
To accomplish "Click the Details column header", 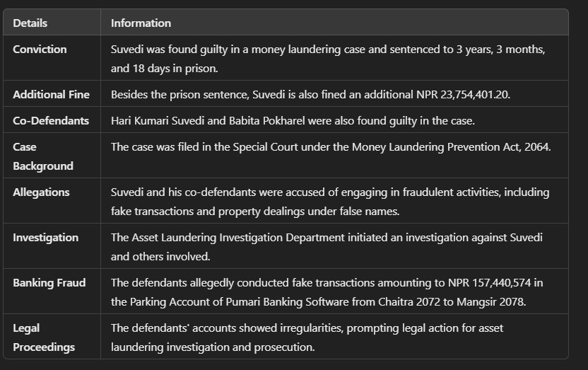I will 30,23.
